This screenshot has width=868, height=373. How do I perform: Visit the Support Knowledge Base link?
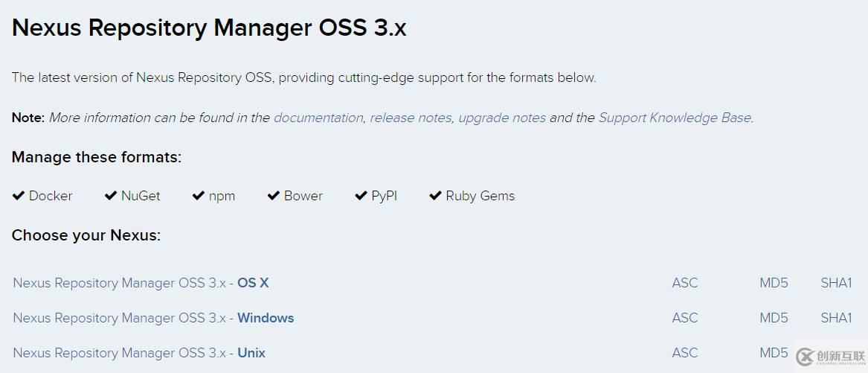point(675,118)
